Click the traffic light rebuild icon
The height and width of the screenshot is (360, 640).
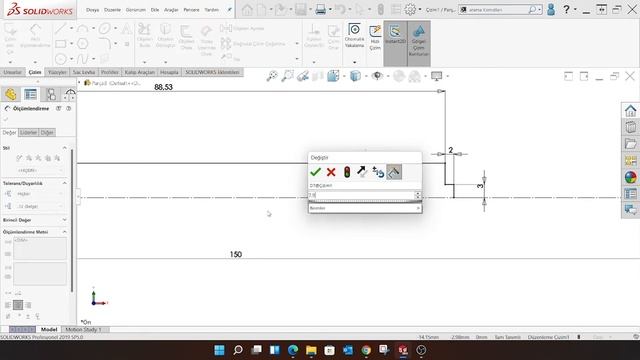(347, 172)
